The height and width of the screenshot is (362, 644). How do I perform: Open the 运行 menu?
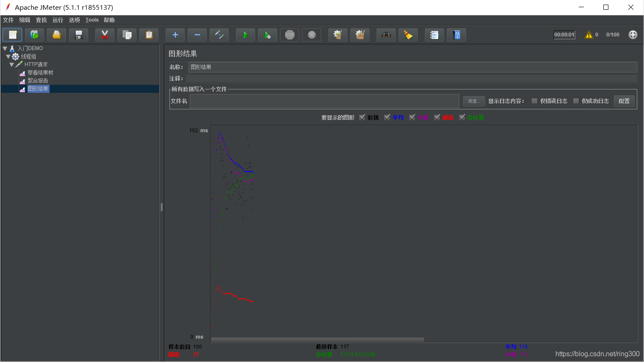click(58, 20)
